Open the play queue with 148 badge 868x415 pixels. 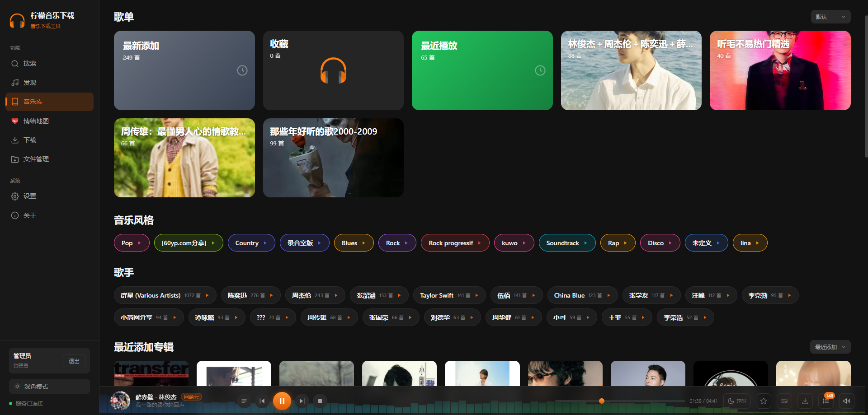[826, 401]
